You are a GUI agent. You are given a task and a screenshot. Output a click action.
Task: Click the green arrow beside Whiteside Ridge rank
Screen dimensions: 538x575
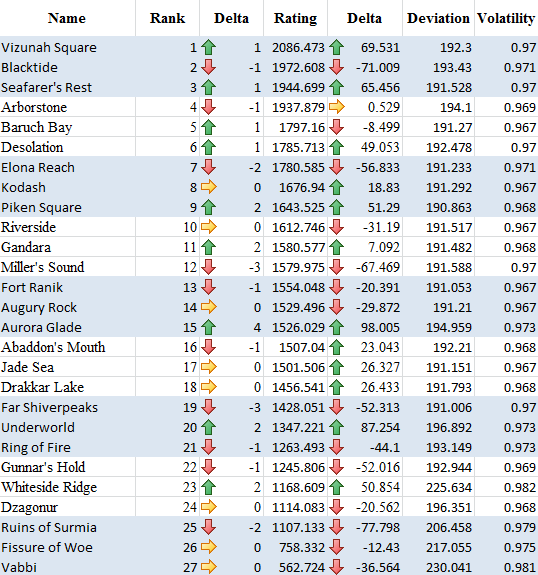208,487
